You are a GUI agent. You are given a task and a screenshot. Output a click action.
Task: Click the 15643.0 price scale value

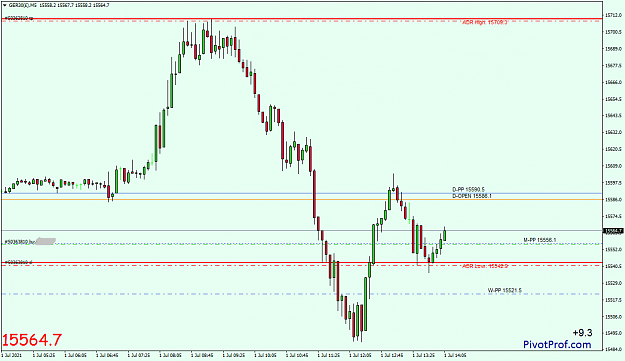613,116
